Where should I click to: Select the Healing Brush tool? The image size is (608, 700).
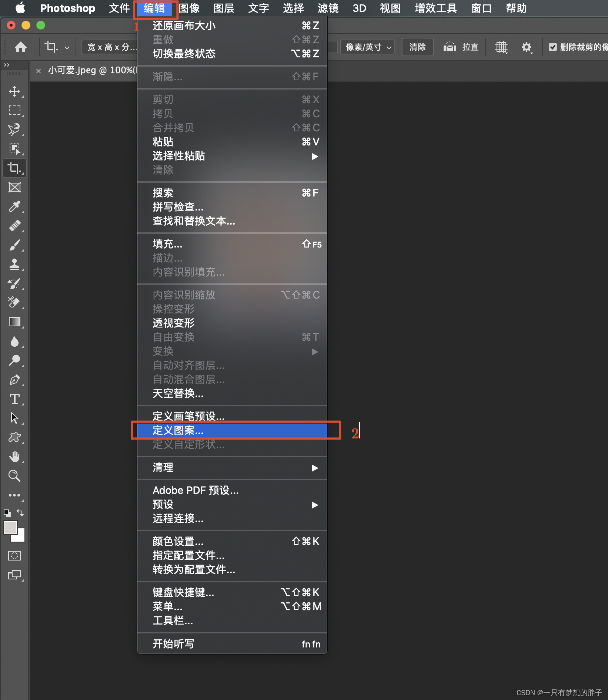pos(14,226)
